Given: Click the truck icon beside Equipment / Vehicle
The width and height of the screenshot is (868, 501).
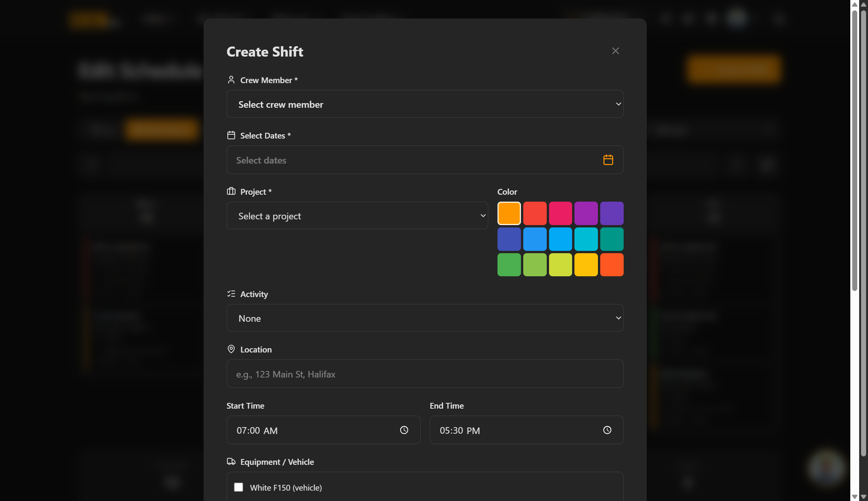Looking at the screenshot, I should [231, 461].
